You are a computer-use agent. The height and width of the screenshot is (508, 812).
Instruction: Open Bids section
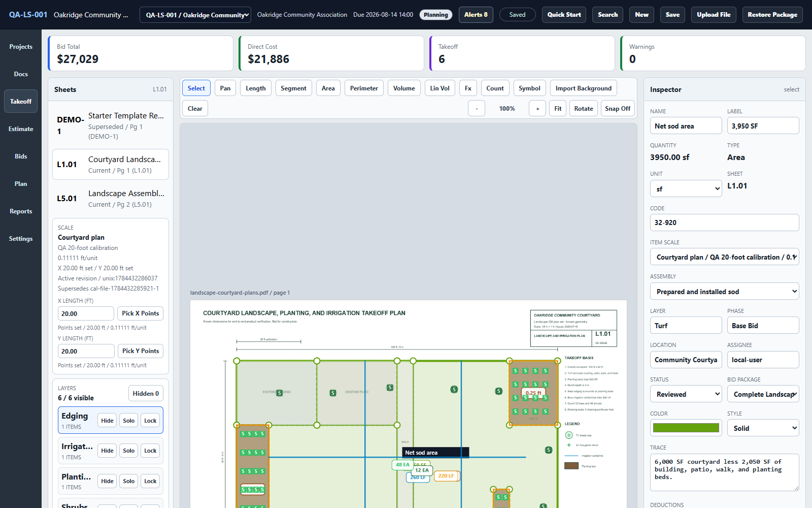[x=21, y=156]
